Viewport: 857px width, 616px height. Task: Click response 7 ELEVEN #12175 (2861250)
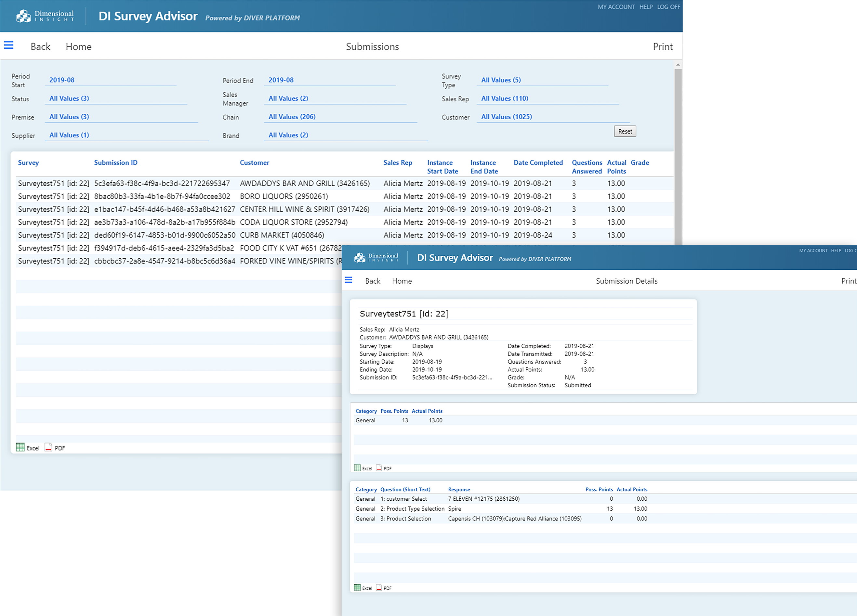[484, 498]
